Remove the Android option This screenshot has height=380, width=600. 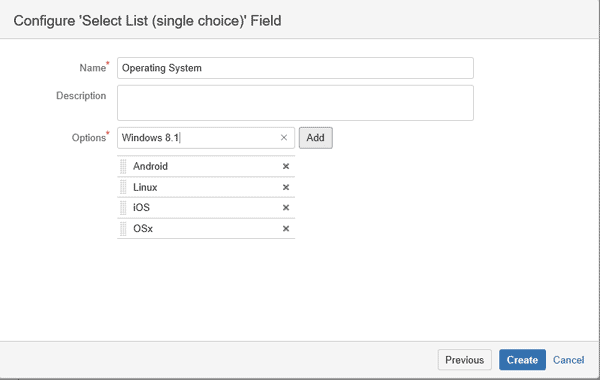285,166
